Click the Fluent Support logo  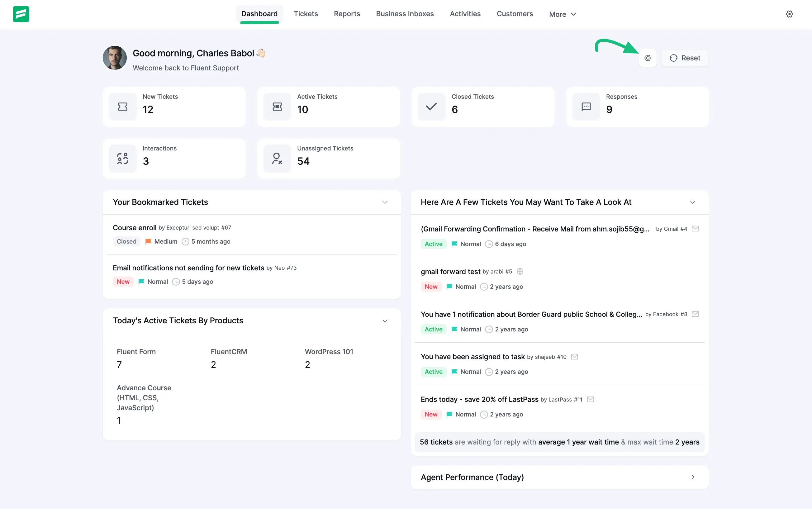point(21,14)
